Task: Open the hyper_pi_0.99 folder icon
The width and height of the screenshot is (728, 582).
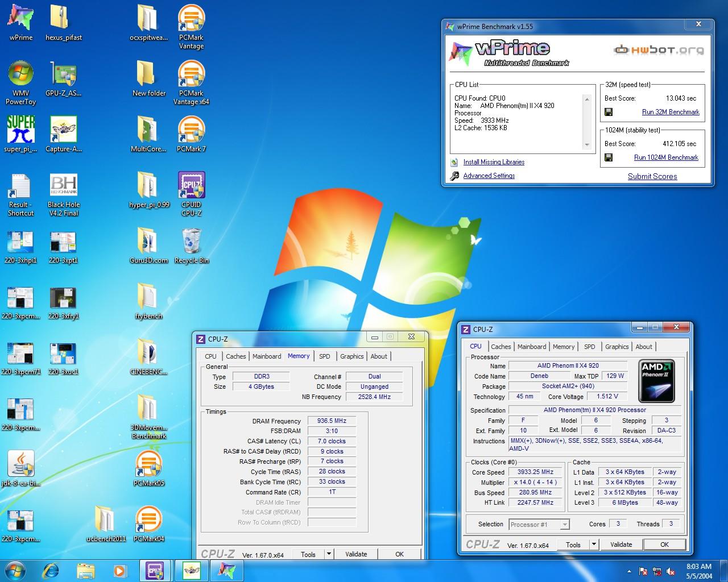Action: click(148, 190)
